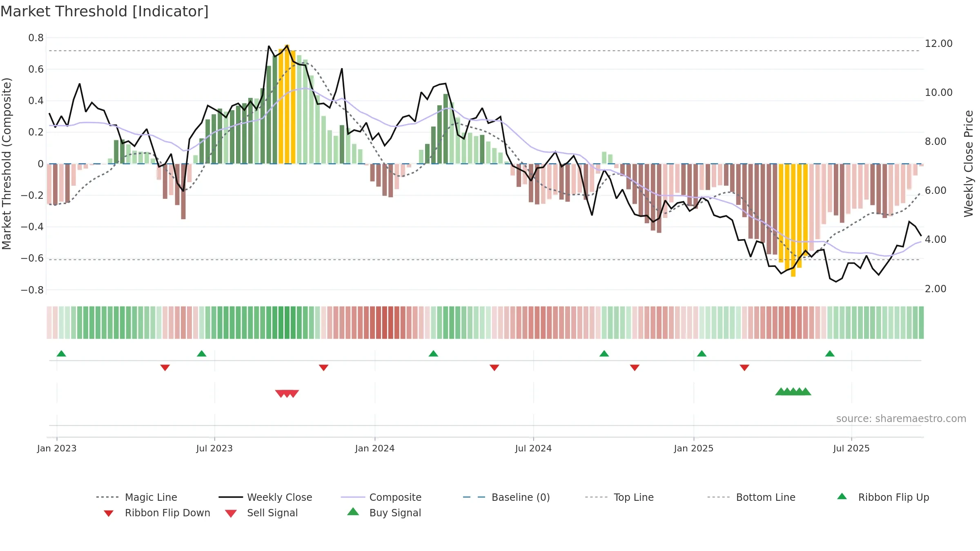Image resolution: width=980 pixels, height=551 pixels.
Task: Click the −0.8 left axis value
Action: coord(32,290)
